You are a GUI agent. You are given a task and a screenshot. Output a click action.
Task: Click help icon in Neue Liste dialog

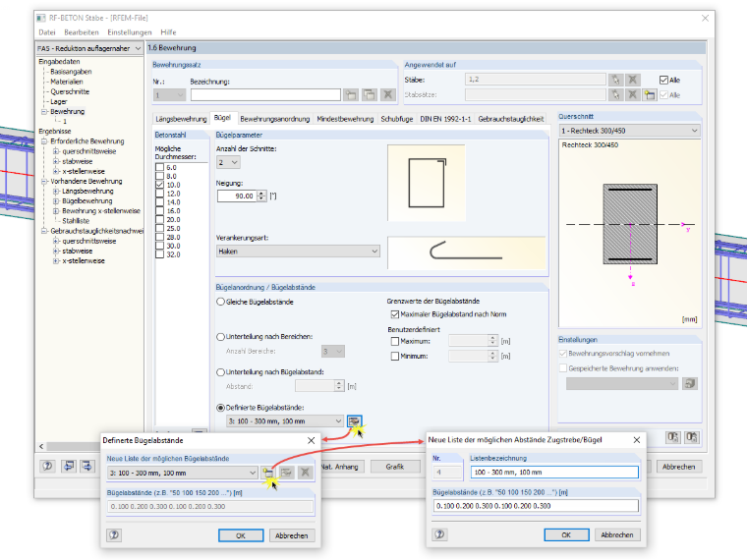pos(439,534)
